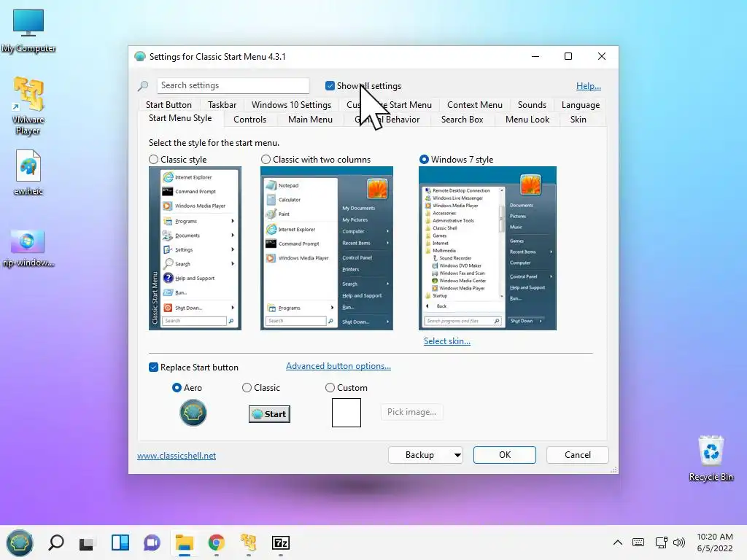Image resolution: width=747 pixels, height=560 pixels.
Task: Open touch keyboard tray icon
Action: click(x=638, y=542)
